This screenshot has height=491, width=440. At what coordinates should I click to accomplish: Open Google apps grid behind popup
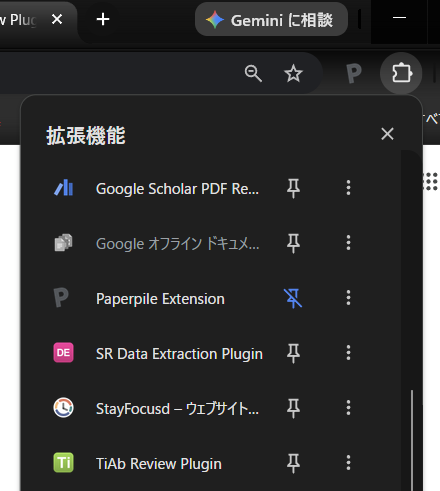(x=430, y=182)
